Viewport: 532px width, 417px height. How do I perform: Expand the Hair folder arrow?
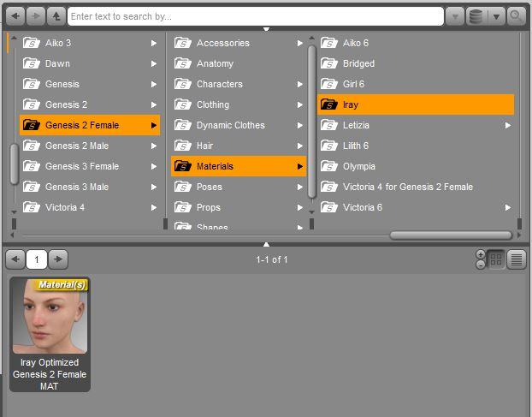point(300,146)
